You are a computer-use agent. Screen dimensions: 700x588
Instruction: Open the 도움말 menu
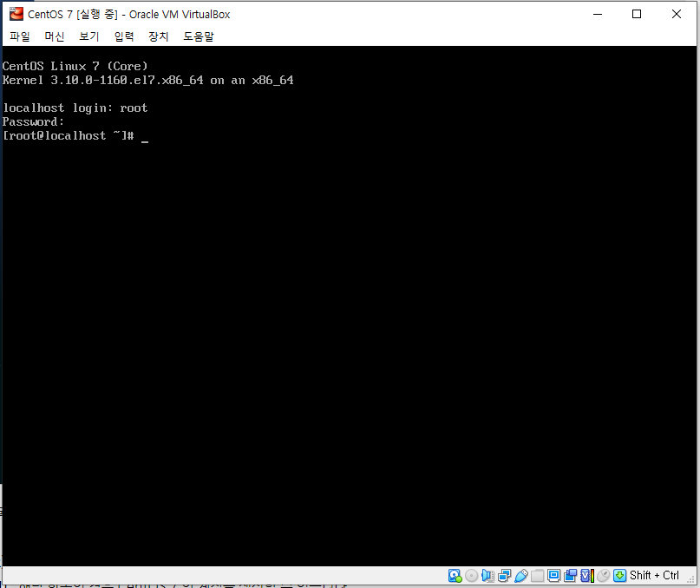pyautogui.click(x=199, y=36)
